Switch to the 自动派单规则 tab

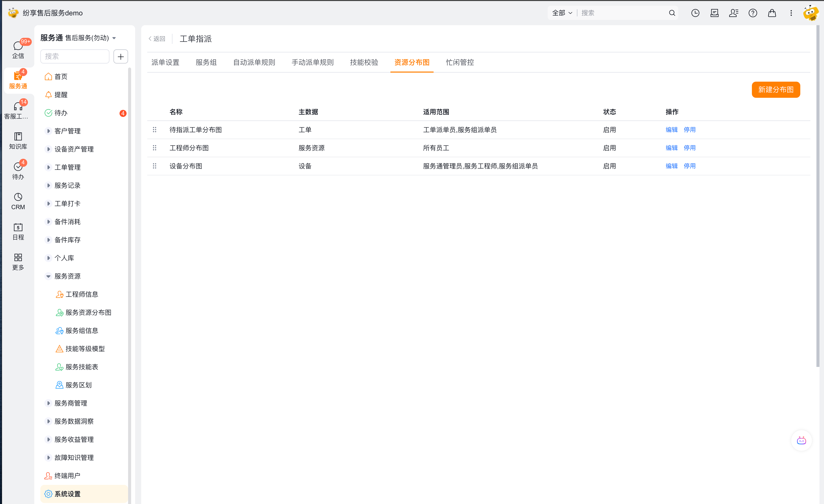tap(254, 62)
